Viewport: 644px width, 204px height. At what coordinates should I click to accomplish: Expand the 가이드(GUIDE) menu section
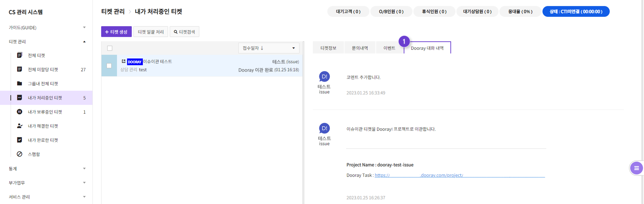(x=84, y=27)
